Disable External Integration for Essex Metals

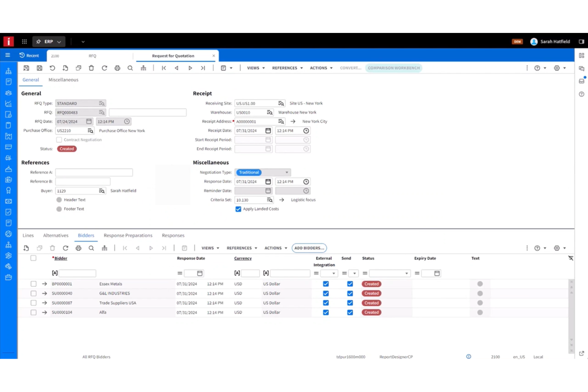pyautogui.click(x=326, y=284)
